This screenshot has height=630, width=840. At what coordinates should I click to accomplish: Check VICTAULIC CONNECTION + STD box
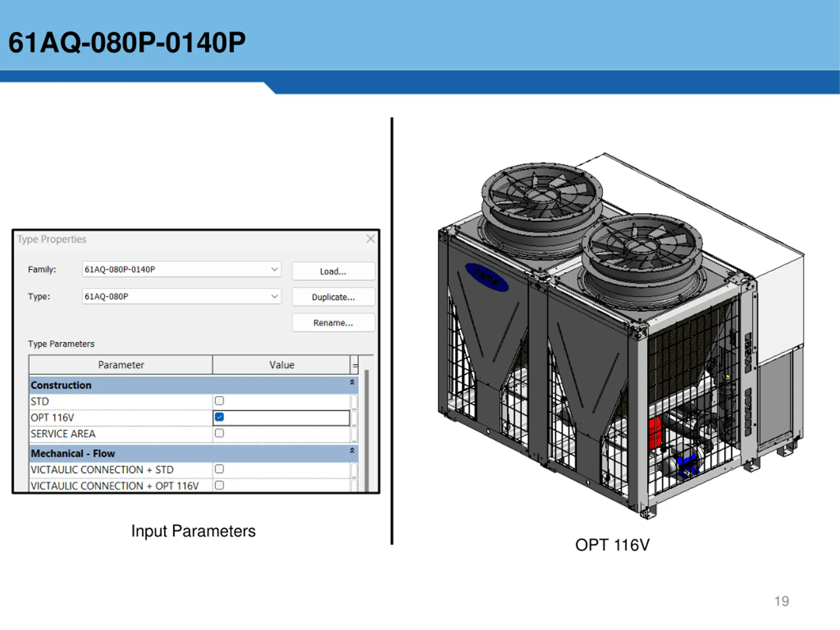(x=220, y=469)
